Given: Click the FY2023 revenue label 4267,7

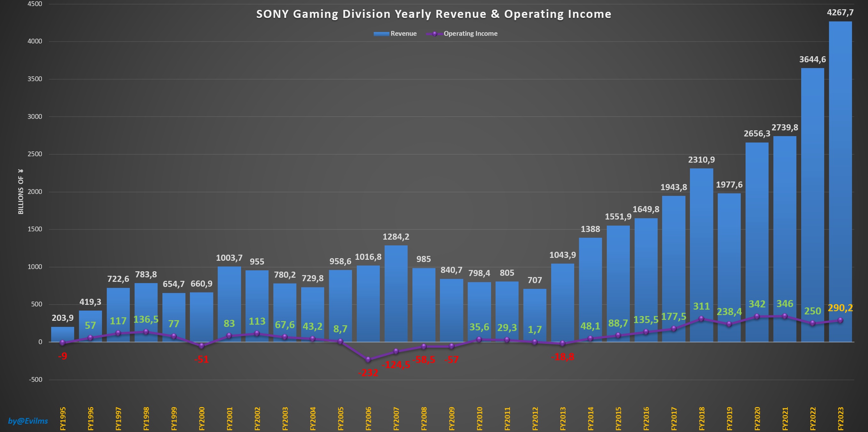Looking at the screenshot, I should [840, 13].
